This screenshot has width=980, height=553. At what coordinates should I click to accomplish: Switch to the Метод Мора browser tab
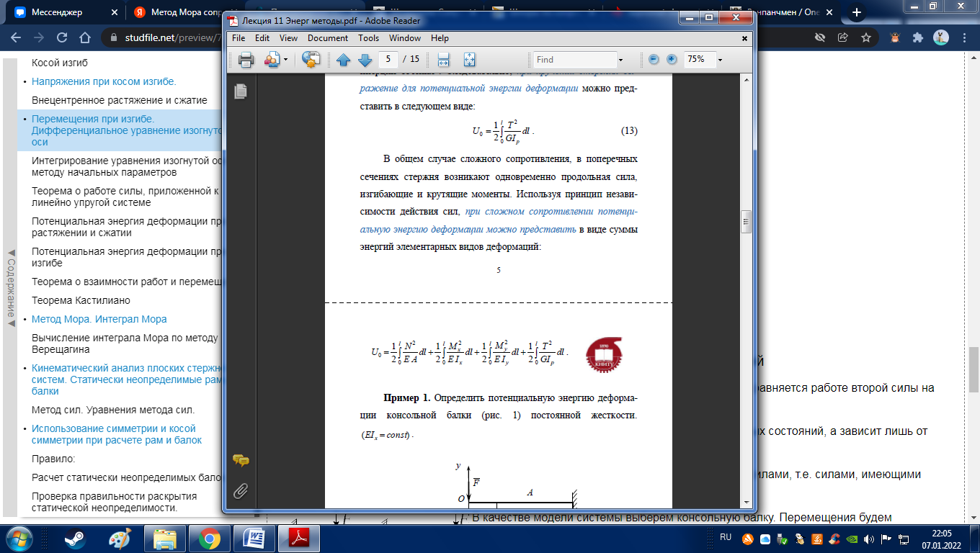coord(176,13)
